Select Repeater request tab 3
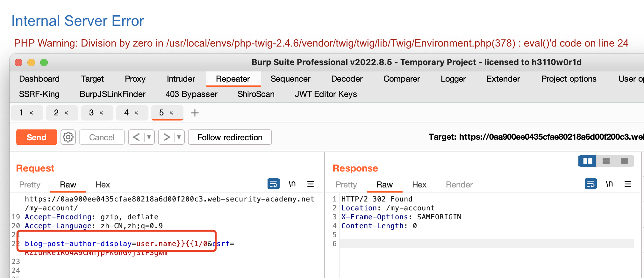 tap(91, 113)
